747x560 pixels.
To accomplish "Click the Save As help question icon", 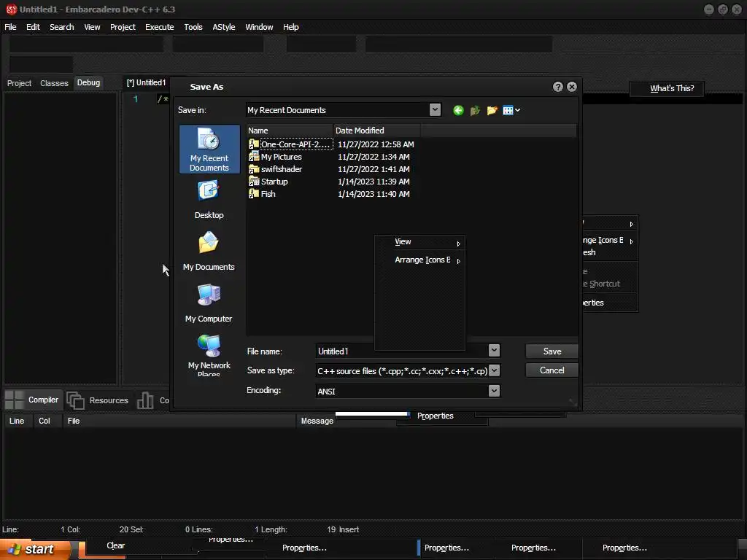I will pyautogui.click(x=558, y=87).
